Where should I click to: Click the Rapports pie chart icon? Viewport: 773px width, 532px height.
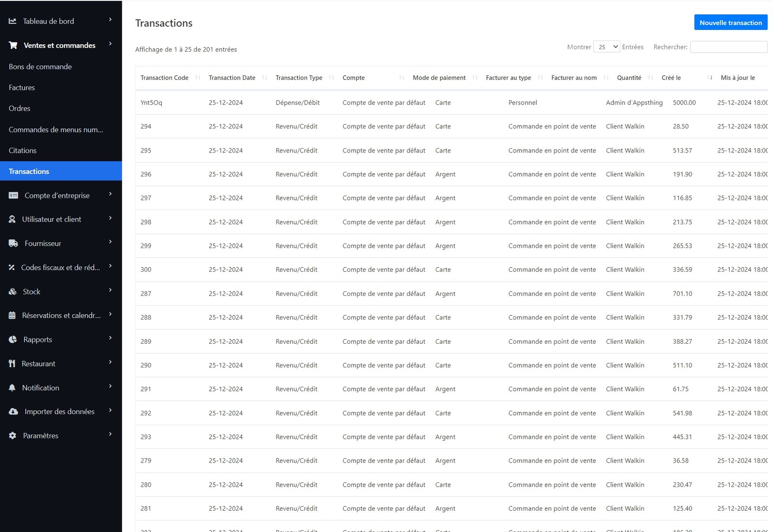pyautogui.click(x=13, y=339)
